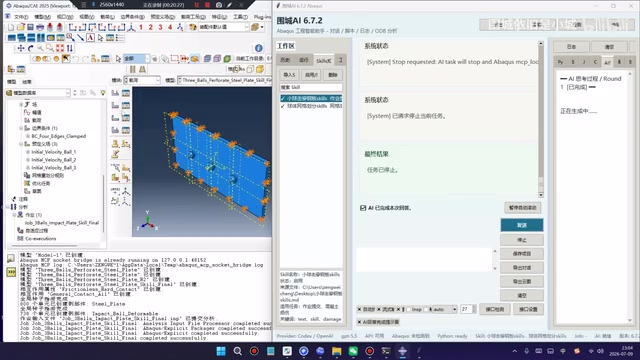Open File Explorer from taskbar
This screenshot has width=640, height=360.
coord(336,351)
